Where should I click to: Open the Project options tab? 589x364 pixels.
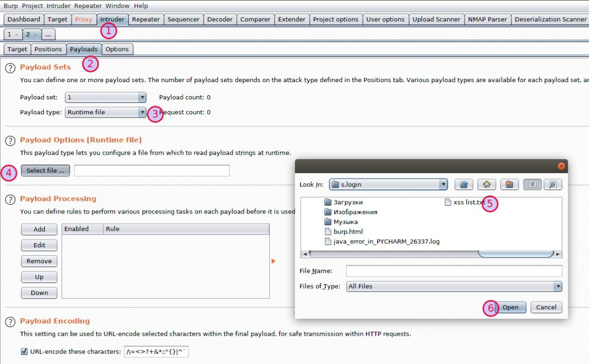(336, 19)
